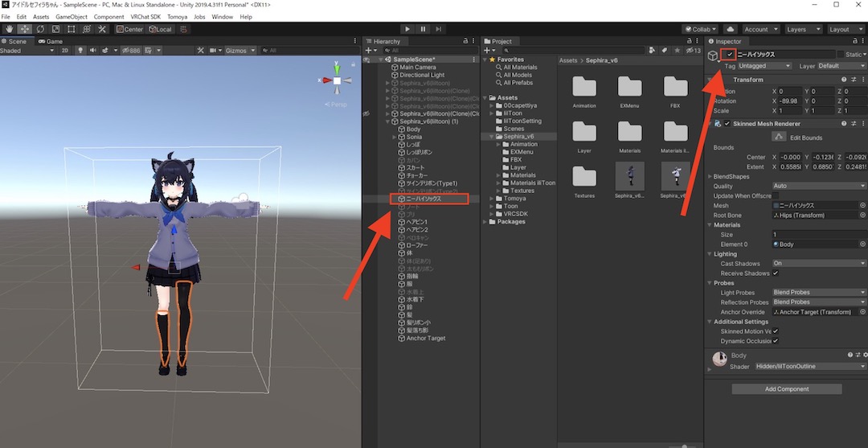Click the cloud services icon
This screenshot has height=448, width=868.
coord(730,29)
